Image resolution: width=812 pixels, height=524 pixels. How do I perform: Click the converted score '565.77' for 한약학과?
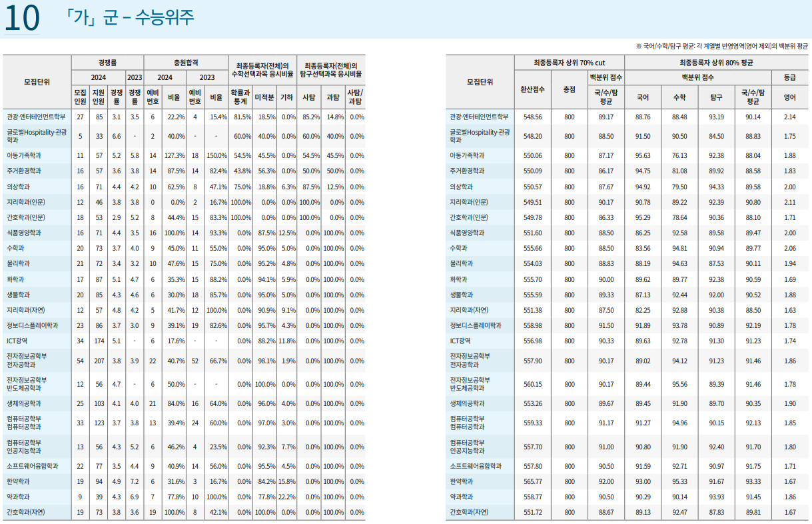(532, 481)
